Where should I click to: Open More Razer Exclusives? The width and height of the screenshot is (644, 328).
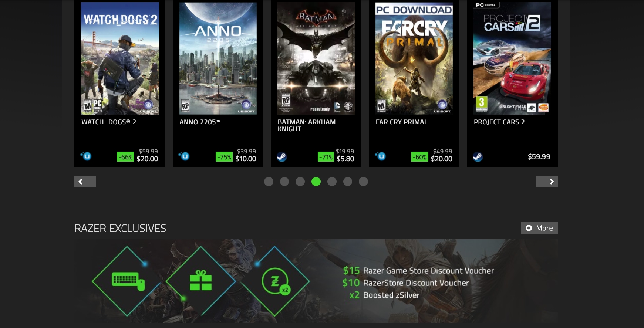point(539,228)
